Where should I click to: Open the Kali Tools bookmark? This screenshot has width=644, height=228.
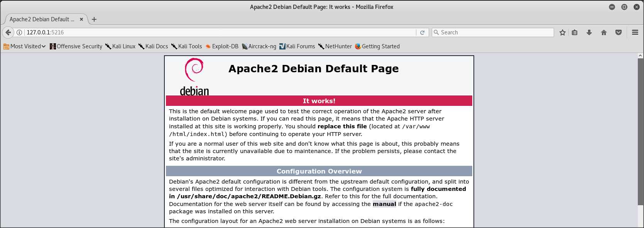(187, 46)
